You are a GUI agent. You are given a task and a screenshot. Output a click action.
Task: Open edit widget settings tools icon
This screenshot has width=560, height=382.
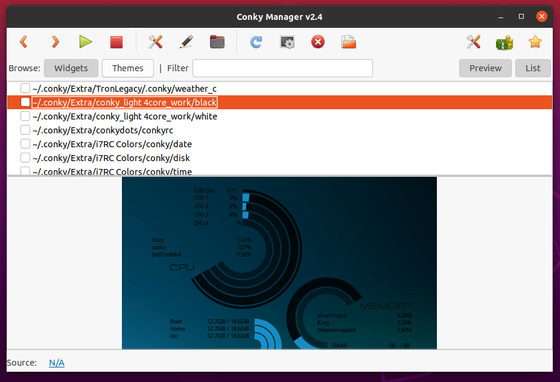click(x=155, y=42)
